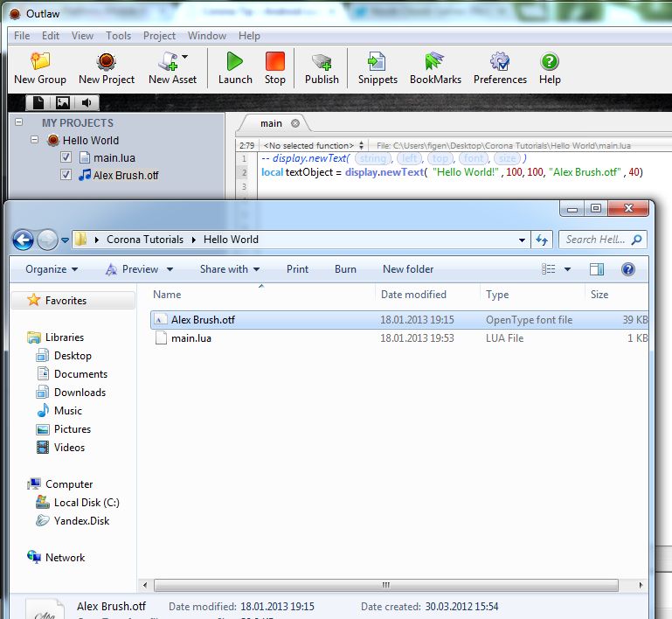The image size is (672, 619).
Task: Open the Tools menu in Outlaw
Action: tap(118, 36)
